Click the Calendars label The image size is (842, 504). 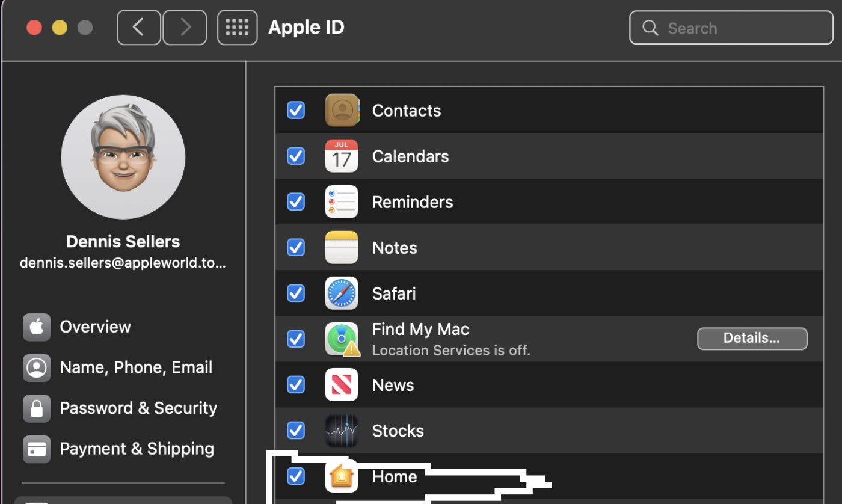pos(411,156)
